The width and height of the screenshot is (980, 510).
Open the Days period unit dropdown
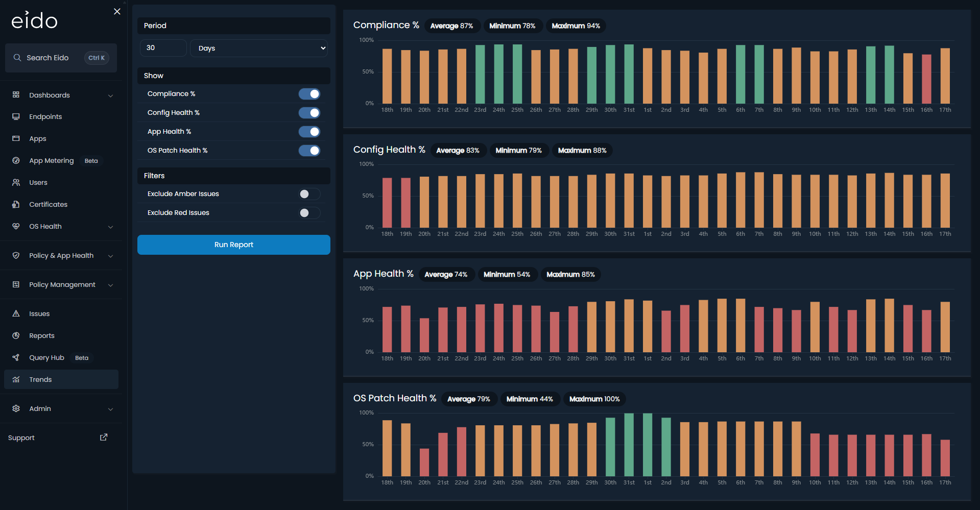[x=259, y=48]
